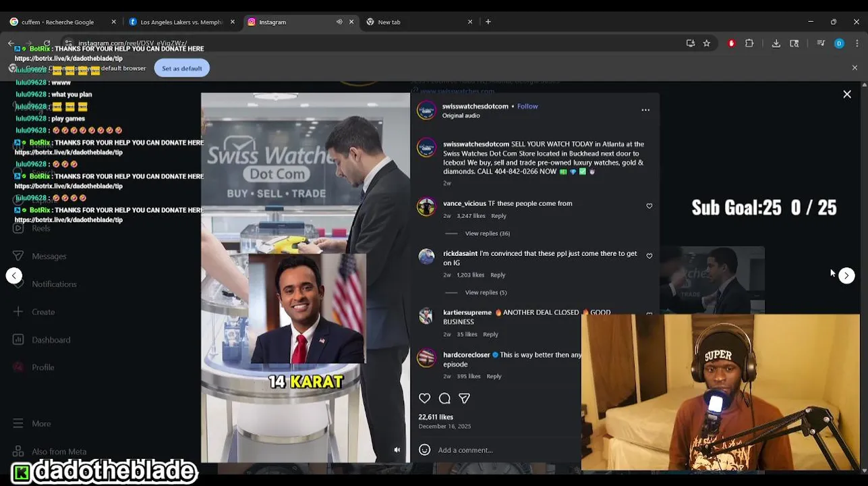Open comment bubble icon under post
This screenshot has height=486, width=868.
tap(444, 398)
